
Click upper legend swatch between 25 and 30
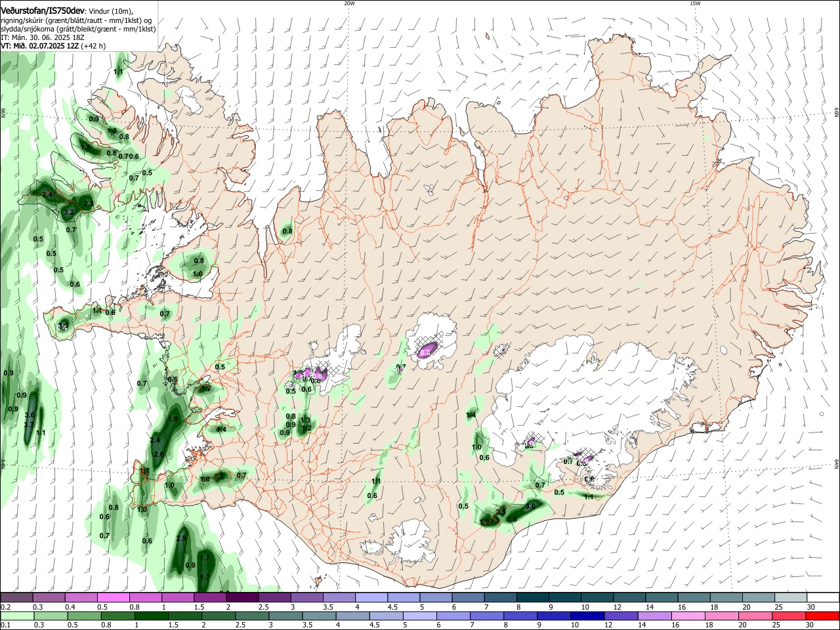point(791,598)
